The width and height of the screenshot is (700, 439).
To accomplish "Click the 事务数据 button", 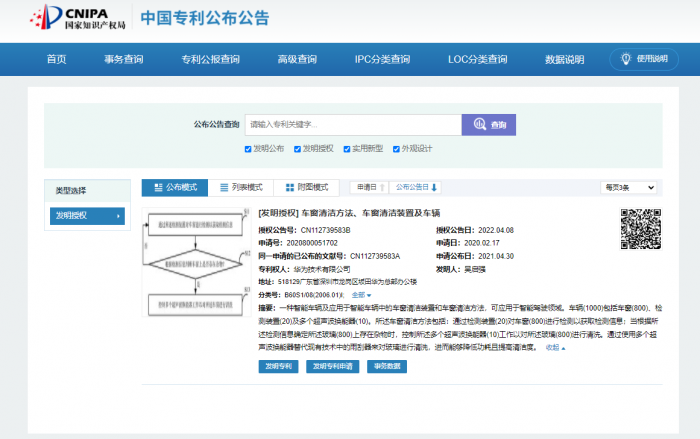I will [387, 367].
